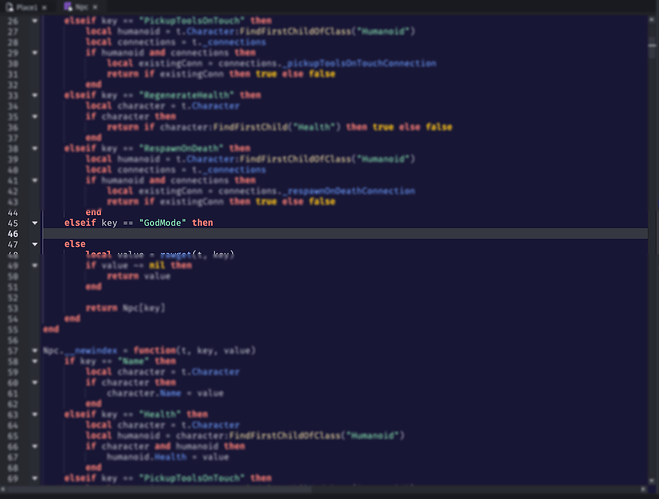Collapse the Name branch at line 58
The height and width of the screenshot is (499, 659).
click(35, 361)
